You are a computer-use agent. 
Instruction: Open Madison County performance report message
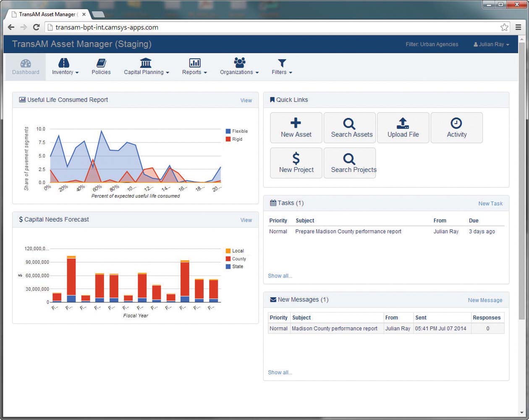tap(335, 328)
